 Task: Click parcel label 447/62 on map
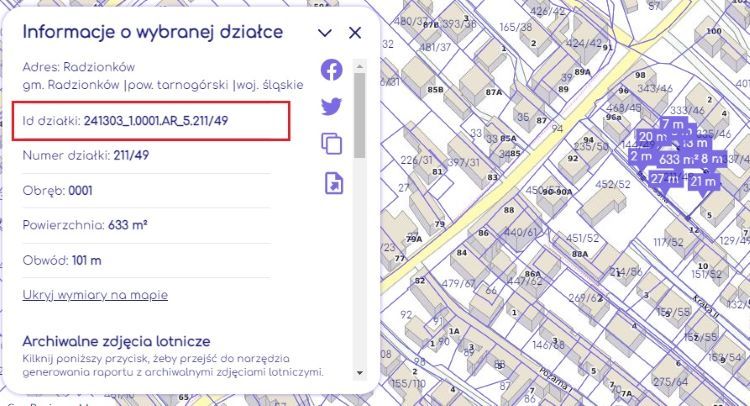click(x=525, y=281)
